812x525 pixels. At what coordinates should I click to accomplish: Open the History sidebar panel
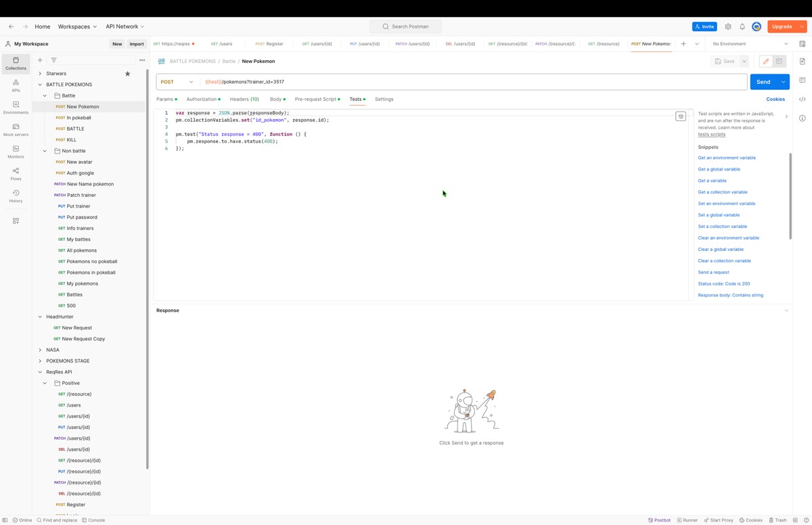coord(16,196)
